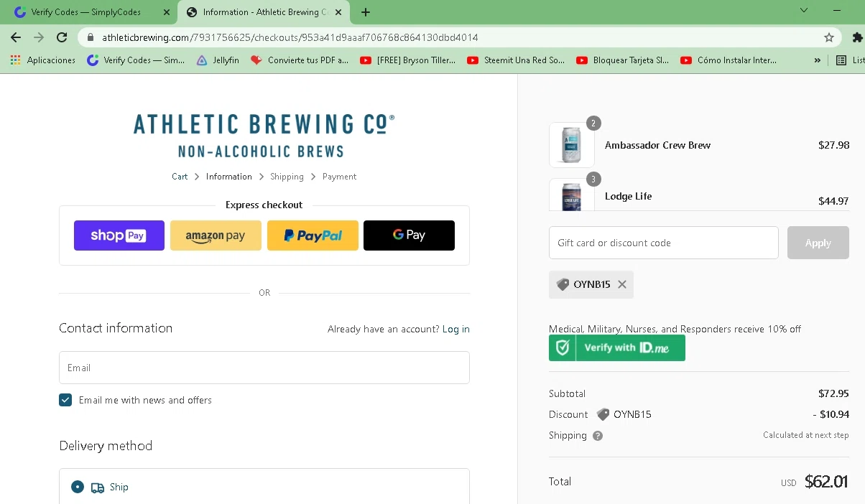The height and width of the screenshot is (504, 865).
Task: Open a new browser tab
Action: click(366, 12)
